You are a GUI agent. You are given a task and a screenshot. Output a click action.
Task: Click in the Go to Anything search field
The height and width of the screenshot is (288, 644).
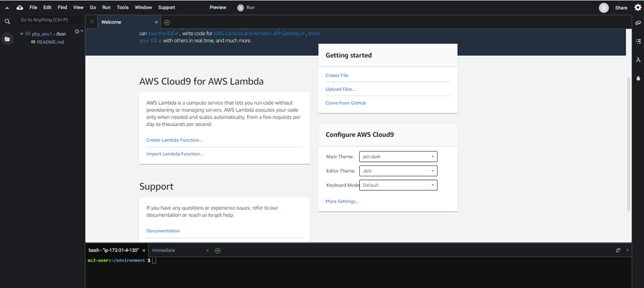[x=50, y=20]
